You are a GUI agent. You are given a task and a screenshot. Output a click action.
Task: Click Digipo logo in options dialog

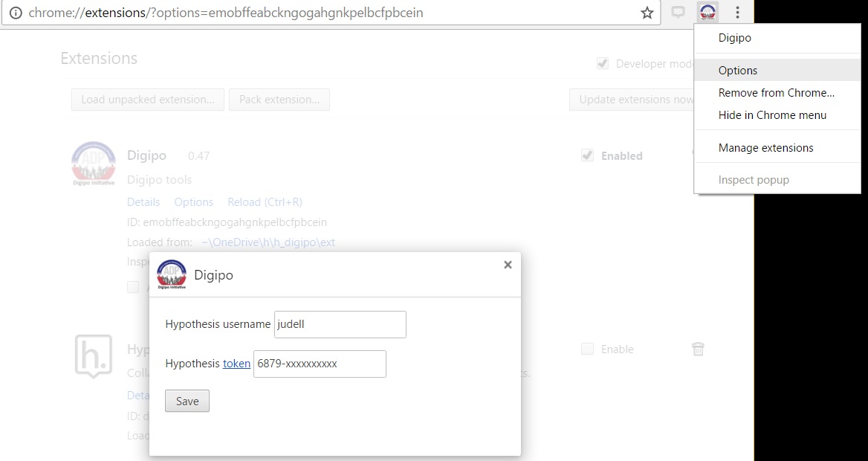[172, 274]
